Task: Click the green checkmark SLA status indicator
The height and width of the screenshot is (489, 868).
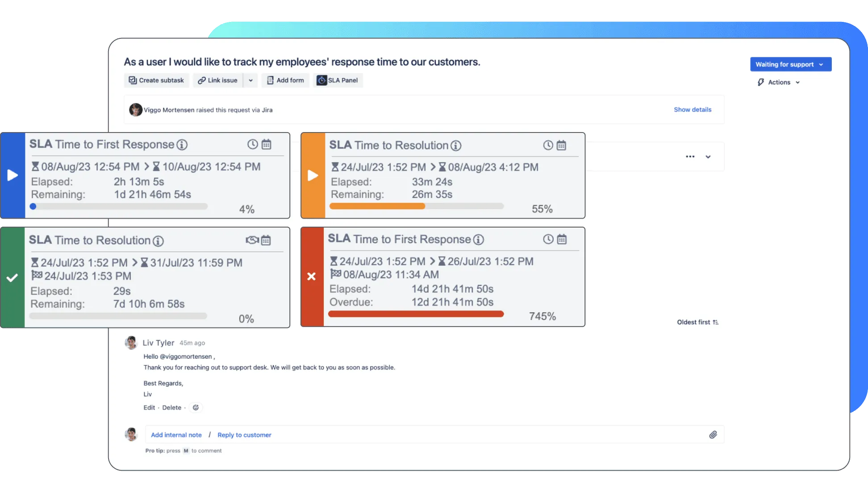Action: (13, 278)
